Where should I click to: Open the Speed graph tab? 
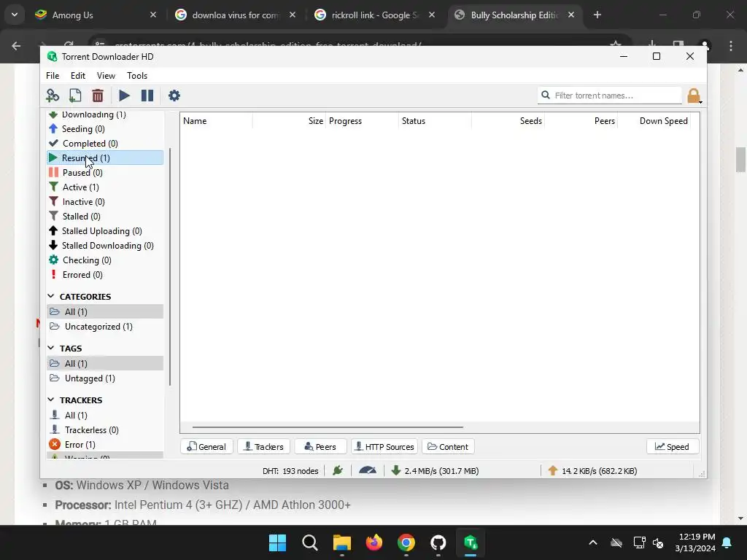[672, 447]
